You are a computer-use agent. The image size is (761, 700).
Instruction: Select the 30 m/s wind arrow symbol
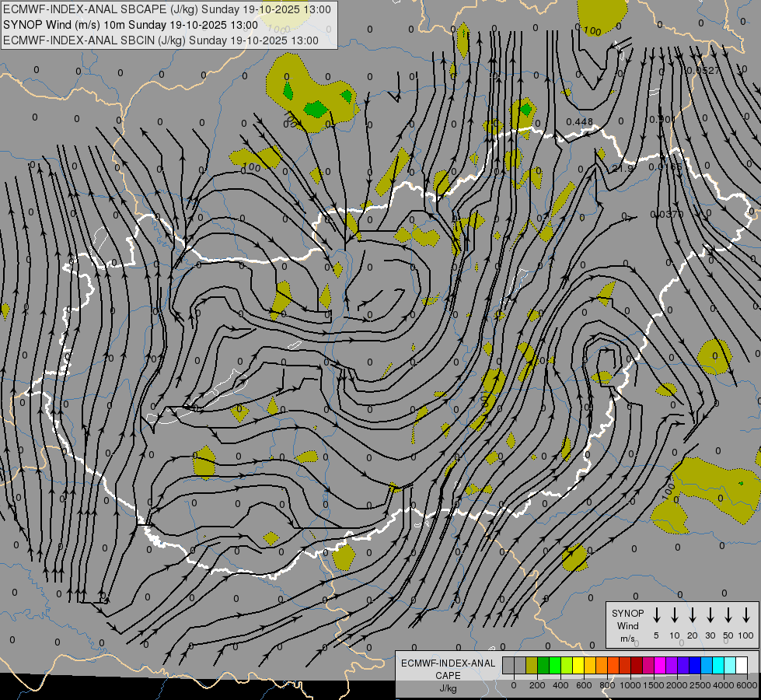click(710, 615)
